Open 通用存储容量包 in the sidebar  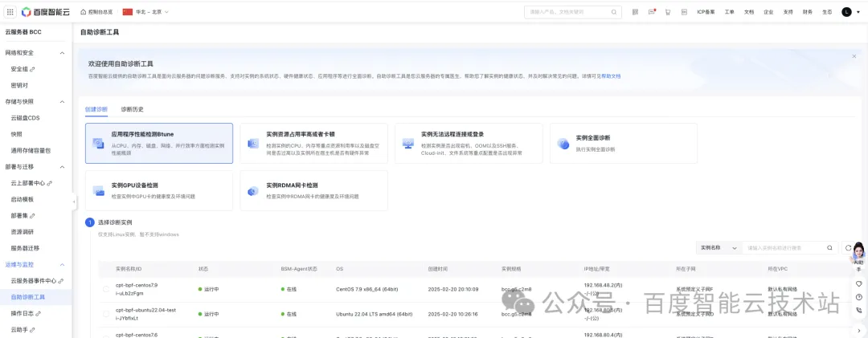click(31, 150)
